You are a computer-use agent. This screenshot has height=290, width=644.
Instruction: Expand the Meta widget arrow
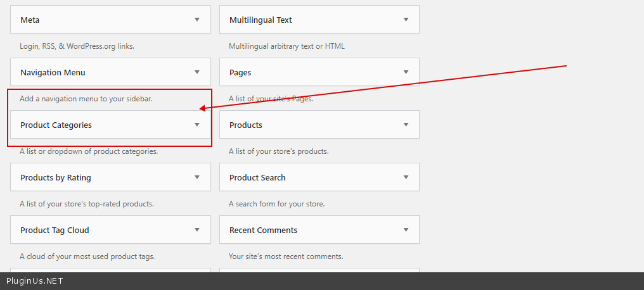(197, 20)
